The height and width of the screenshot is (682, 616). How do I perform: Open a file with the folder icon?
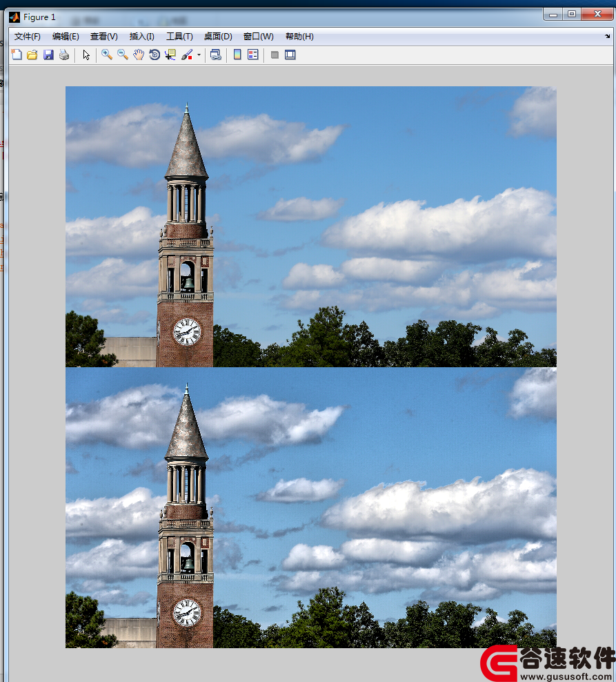[32, 55]
